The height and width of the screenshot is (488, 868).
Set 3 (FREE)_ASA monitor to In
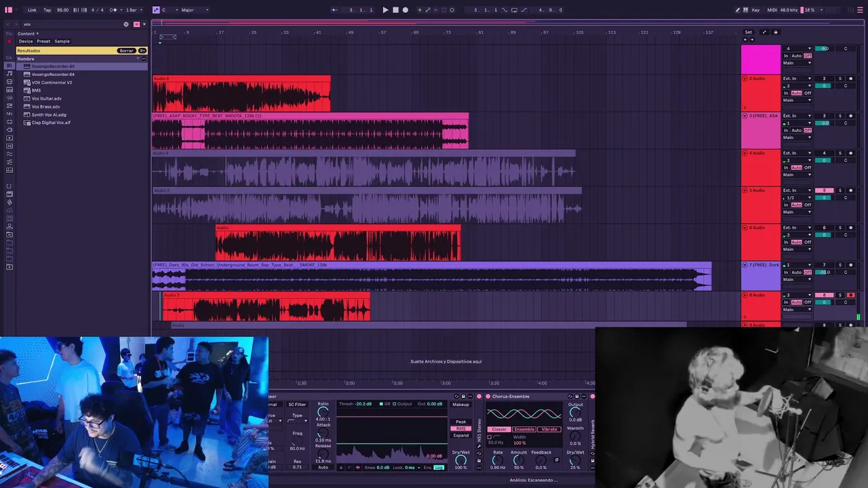click(787, 130)
